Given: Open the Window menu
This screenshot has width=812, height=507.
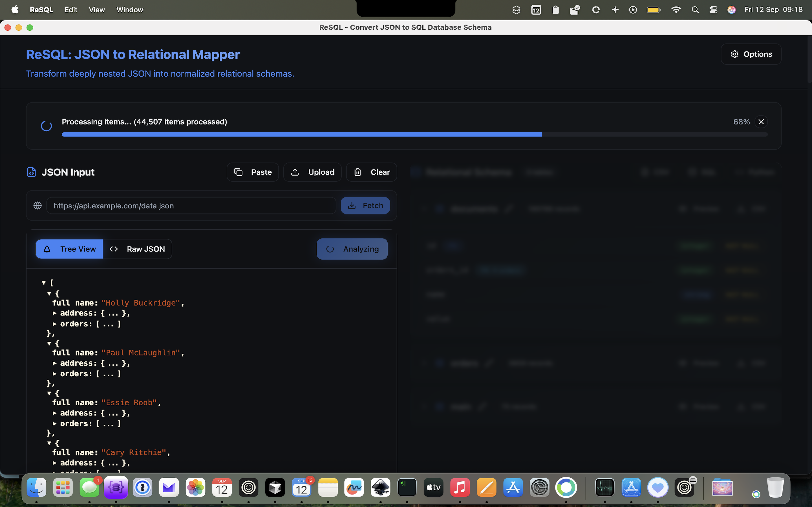Looking at the screenshot, I should pyautogui.click(x=129, y=10).
